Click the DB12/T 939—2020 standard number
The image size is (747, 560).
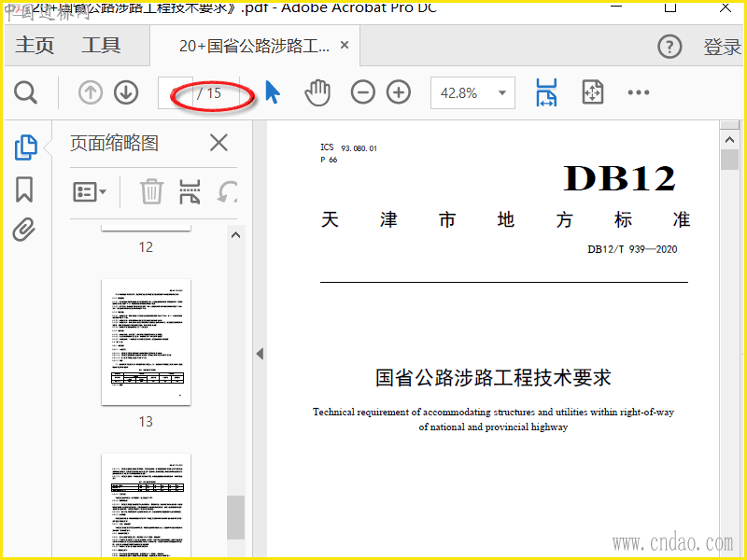(x=632, y=249)
